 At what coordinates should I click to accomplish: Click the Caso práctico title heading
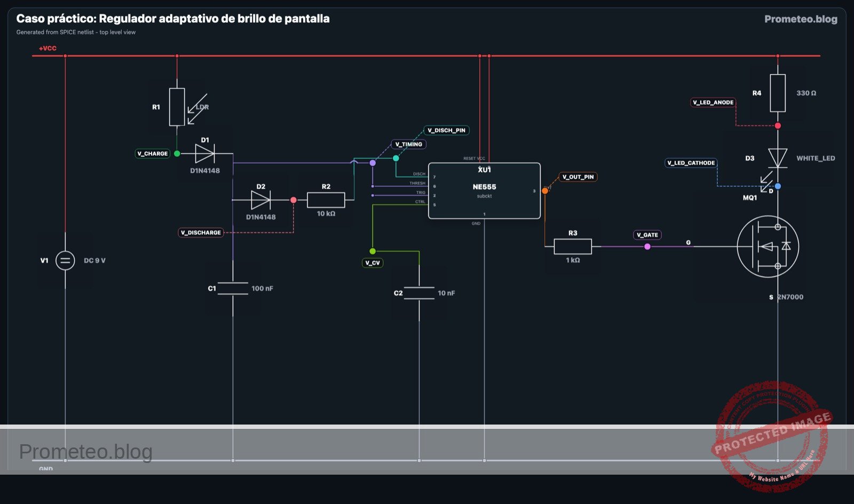(x=173, y=19)
